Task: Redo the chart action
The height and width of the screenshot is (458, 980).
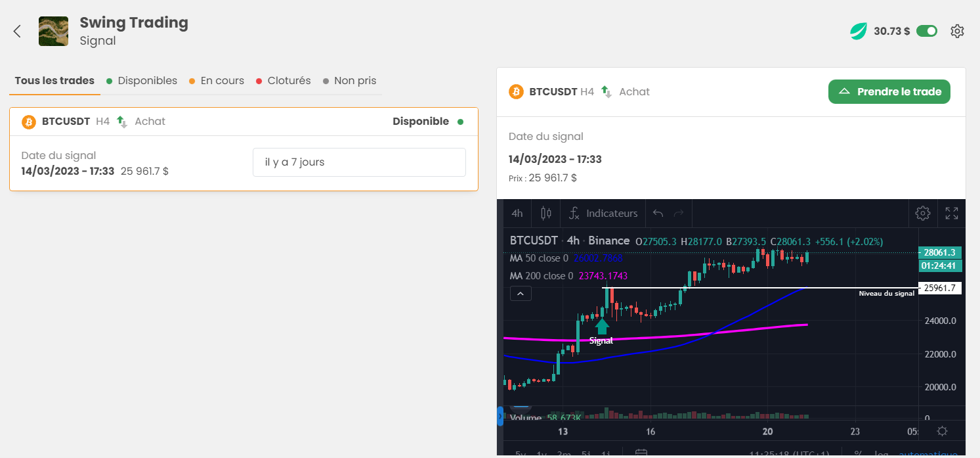Action: pyautogui.click(x=679, y=213)
